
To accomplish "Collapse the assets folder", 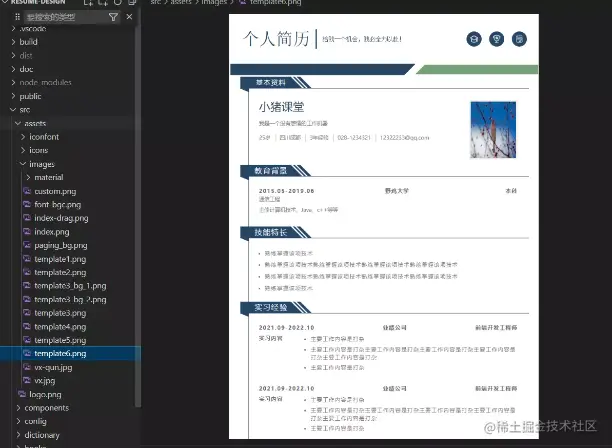I will click(x=35, y=123).
